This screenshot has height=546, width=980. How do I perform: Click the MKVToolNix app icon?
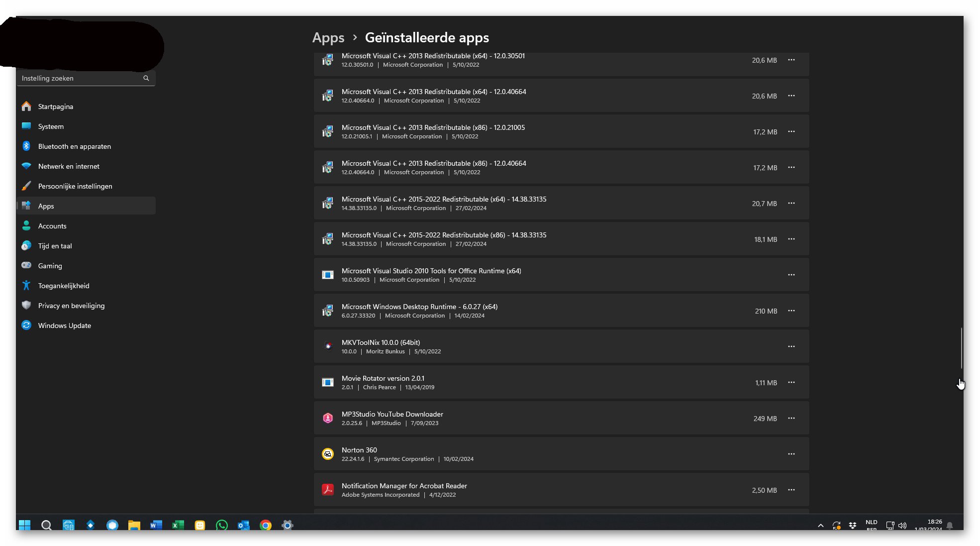coord(327,346)
